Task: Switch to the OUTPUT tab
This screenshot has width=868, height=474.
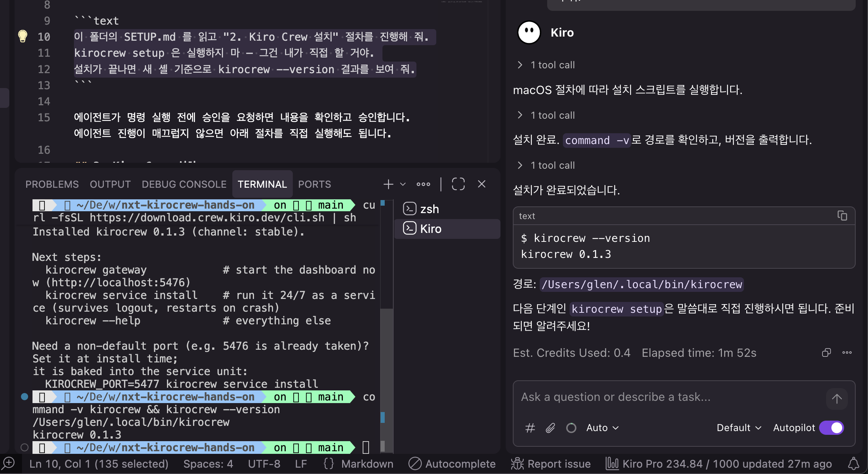Action: (110, 184)
